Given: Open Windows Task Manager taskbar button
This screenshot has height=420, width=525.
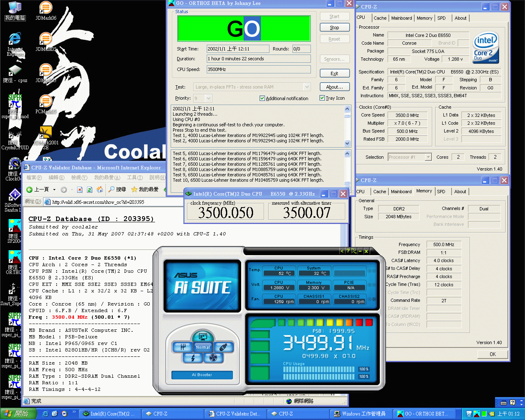Looking at the screenshot, I should pos(360,414).
